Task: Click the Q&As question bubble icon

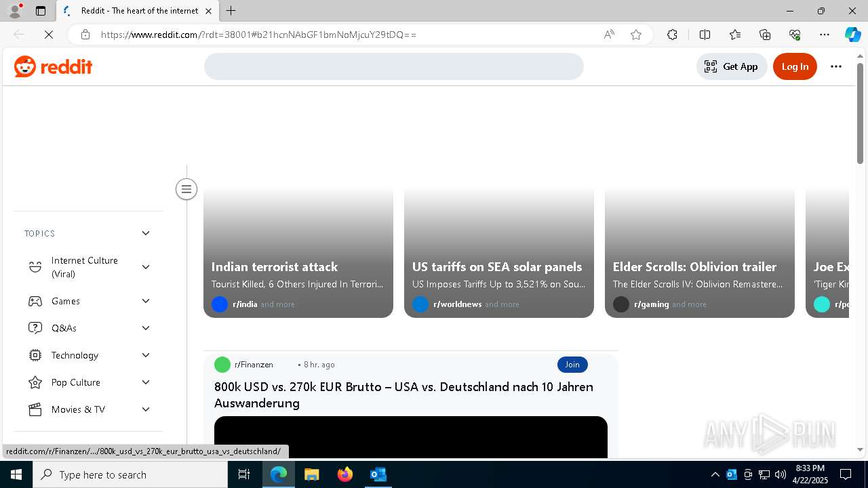Action: coord(35,328)
